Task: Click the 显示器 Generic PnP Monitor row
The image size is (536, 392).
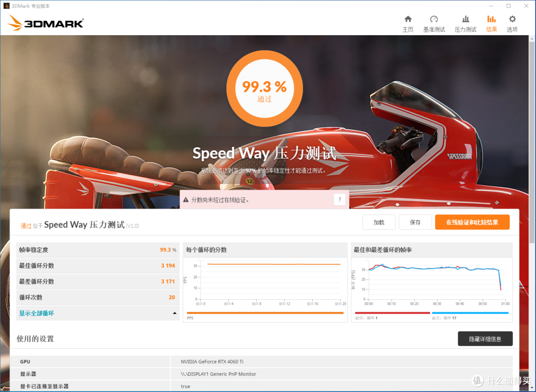Action: (261, 374)
